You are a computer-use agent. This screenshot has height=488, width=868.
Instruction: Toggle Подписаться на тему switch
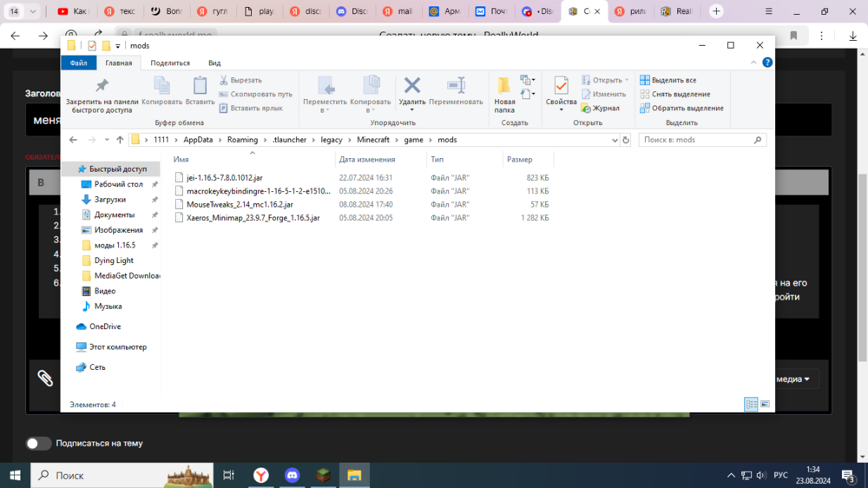[38, 443]
